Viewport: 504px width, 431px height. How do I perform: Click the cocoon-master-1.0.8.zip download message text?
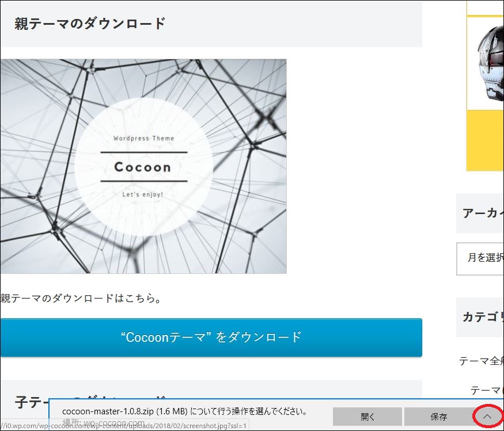(184, 411)
